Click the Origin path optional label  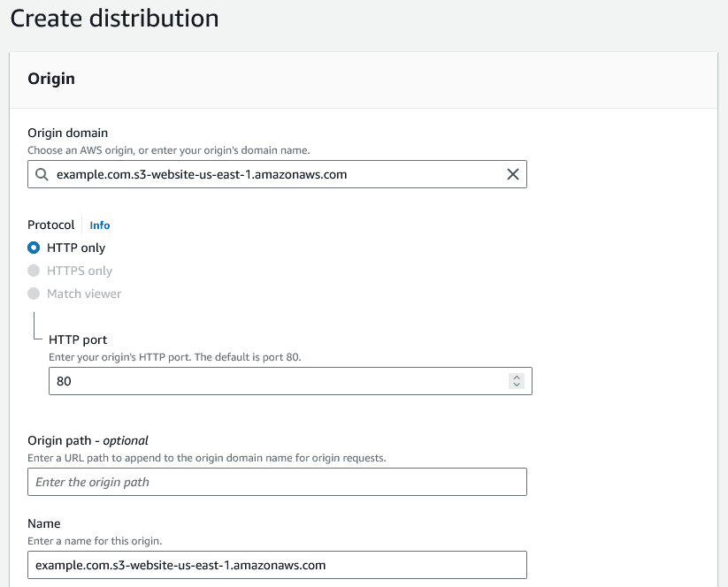pos(88,440)
